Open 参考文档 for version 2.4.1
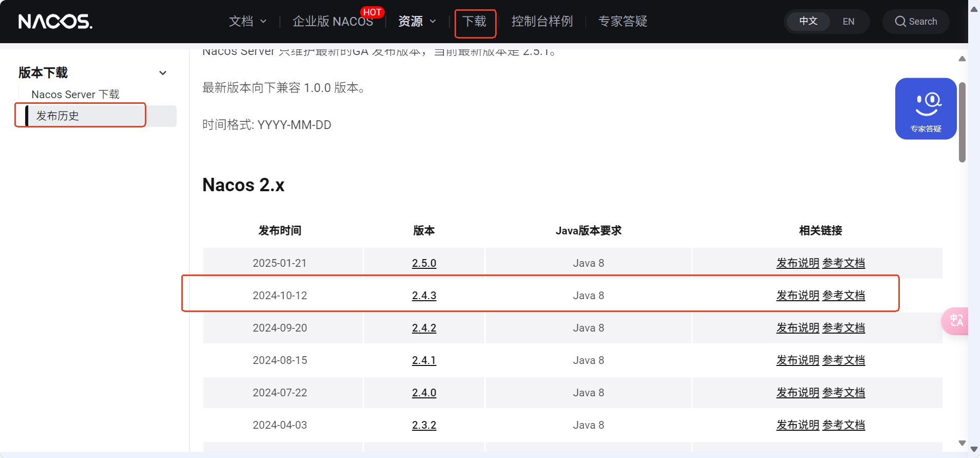The width and height of the screenshot is (980, 458). point(843,360)
